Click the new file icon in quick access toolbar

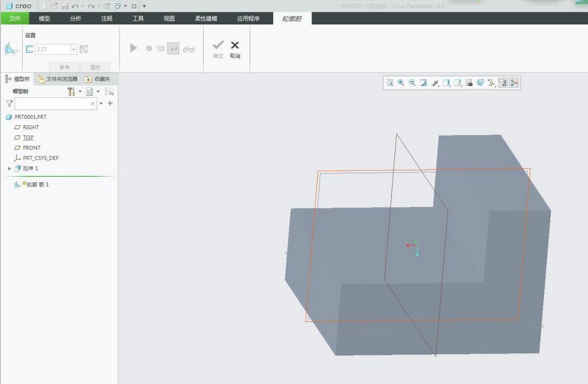pos(44,6)
